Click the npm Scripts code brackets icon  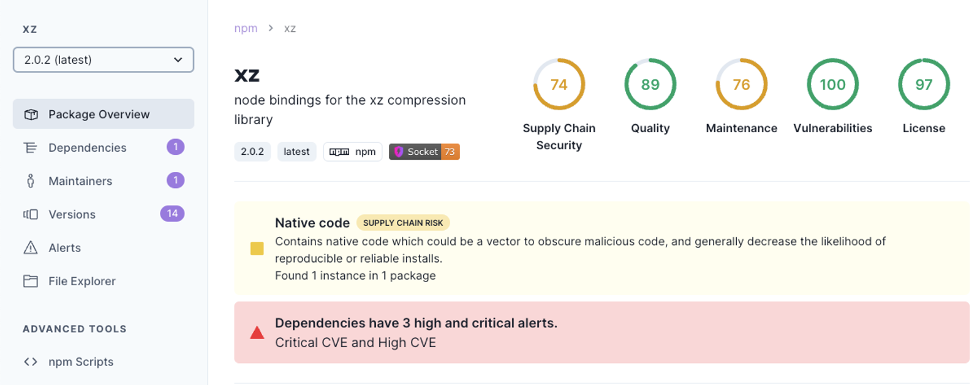click(x=31, y=362)
